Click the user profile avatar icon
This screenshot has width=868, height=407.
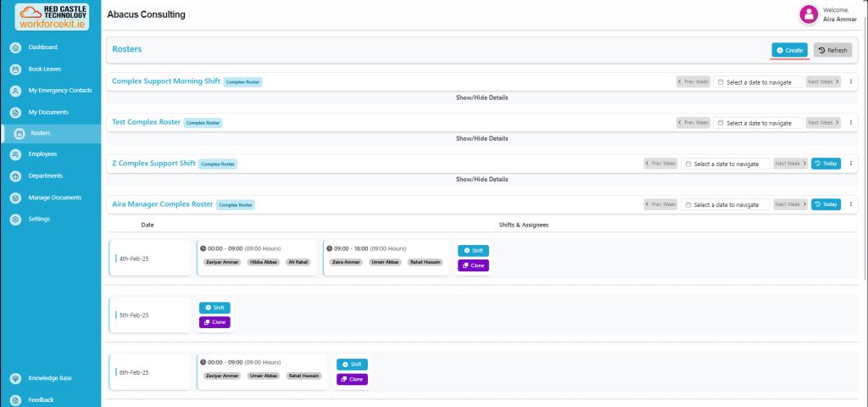[809, 14]
